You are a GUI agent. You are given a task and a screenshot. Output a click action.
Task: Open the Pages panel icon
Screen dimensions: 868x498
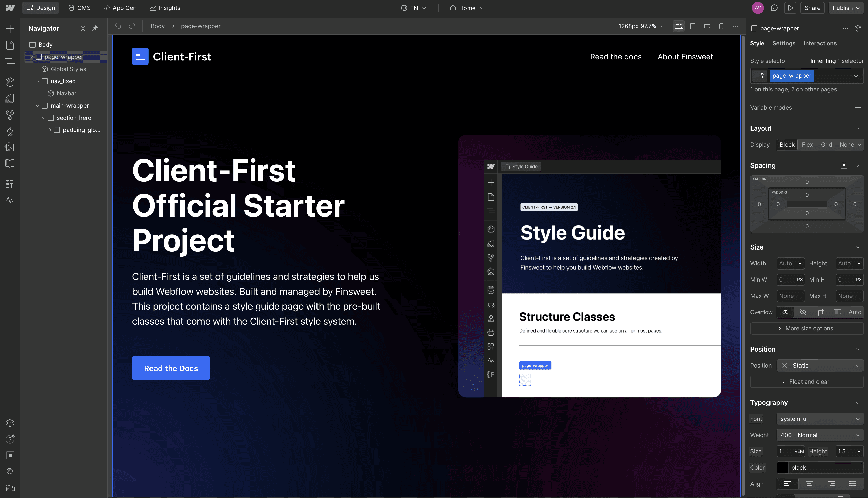10,45
